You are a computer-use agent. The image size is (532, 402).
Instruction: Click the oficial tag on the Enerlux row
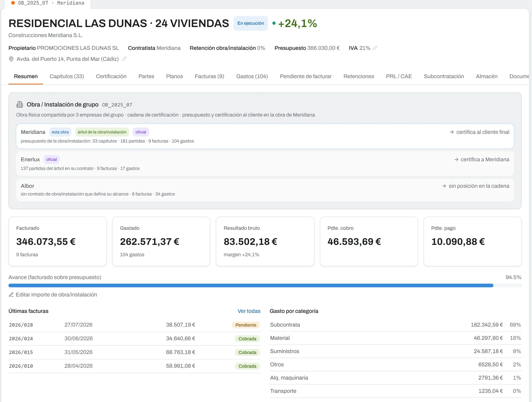52,160
